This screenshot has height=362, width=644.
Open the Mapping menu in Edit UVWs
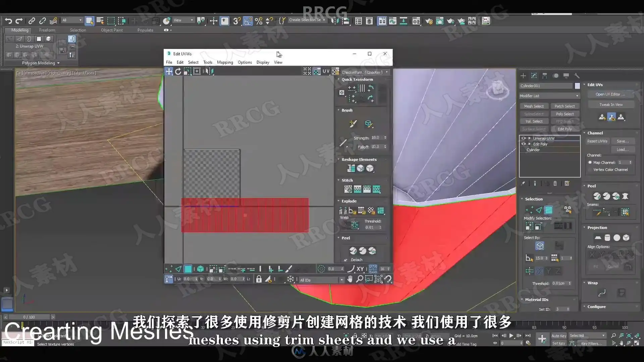point(225,62)
